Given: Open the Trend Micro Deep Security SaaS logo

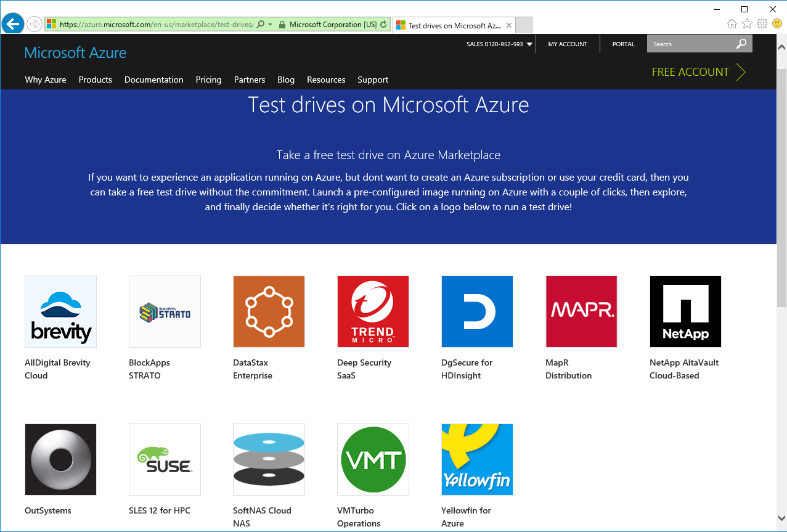Looking at the screenshot, I should point(372,311).
